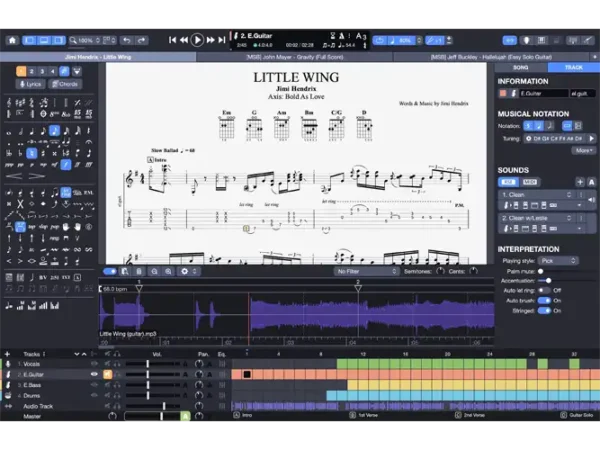Switch to the John Mayer - Gravity file tab
Screen dimensions: 600x450
[x=295, y=57]
